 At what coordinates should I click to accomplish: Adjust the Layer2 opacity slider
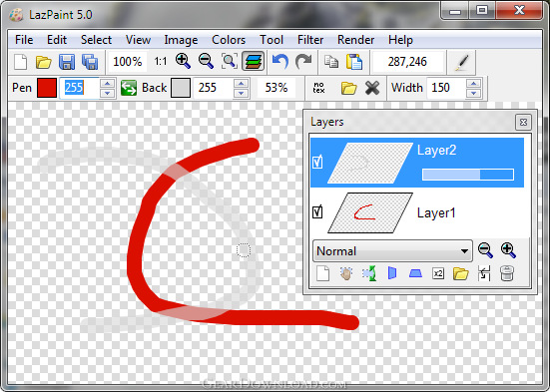click(x=468, y=175)
